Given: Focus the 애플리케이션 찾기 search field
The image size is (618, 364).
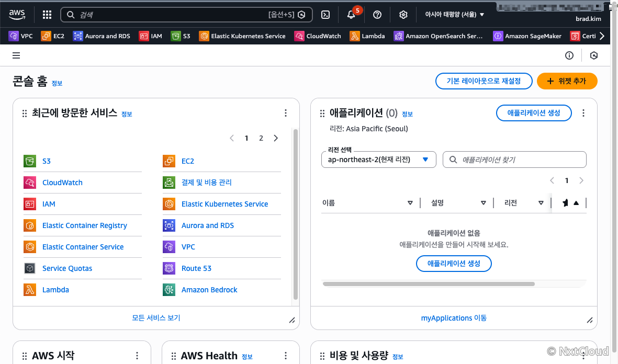Looking at the screenshot, I should point(514,160).
